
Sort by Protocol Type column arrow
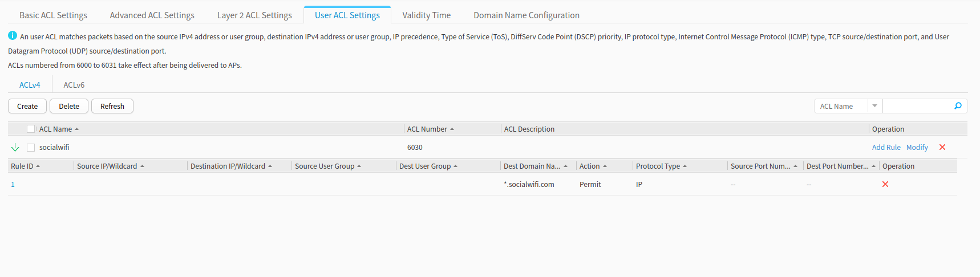coord(685,166)
